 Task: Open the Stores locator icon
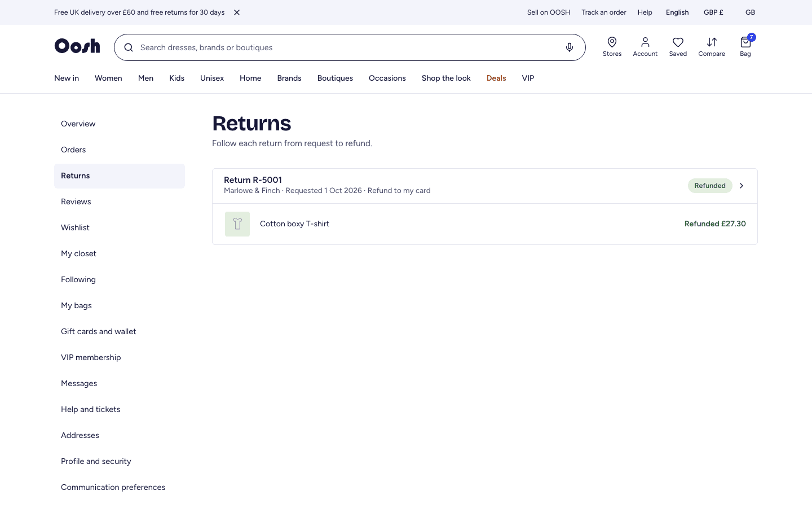pyautogui.click(x=612, y=47)
